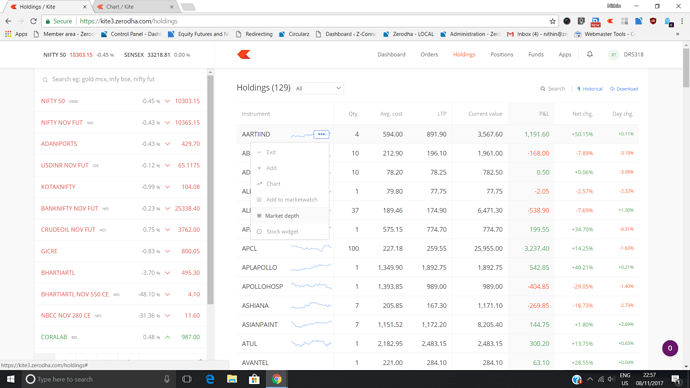
Task: Open the Apps nav link
Action: 565,55
